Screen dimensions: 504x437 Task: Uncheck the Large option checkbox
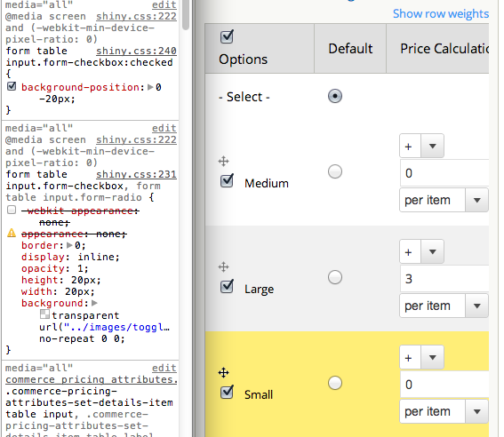(x=227, y=286)
